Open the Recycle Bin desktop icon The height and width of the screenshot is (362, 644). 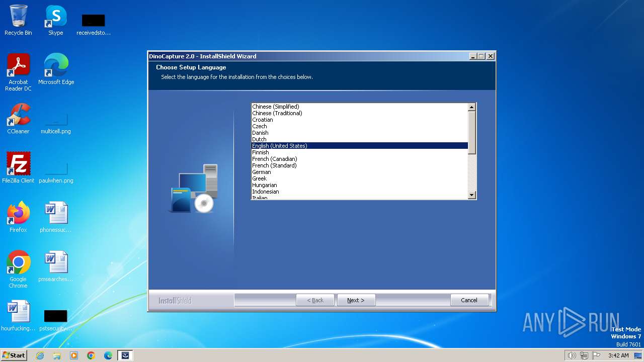click(18, 20)
